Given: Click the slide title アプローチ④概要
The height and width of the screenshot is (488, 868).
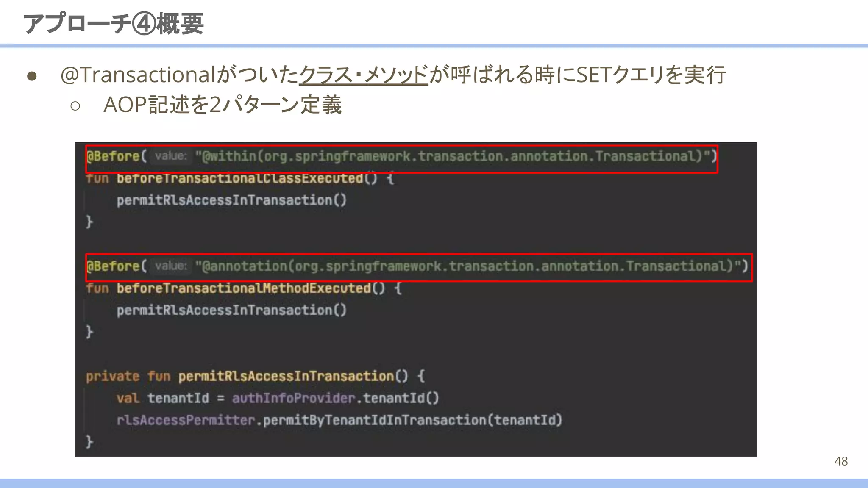Looking at the screenshot, I should (x=113, y=23).
